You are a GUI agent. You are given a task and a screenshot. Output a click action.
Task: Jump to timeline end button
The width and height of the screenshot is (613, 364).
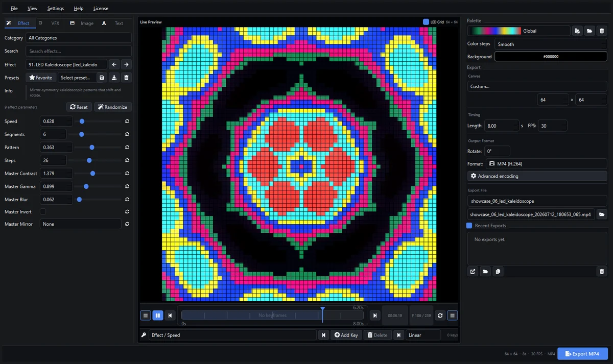tap(374, 316)
